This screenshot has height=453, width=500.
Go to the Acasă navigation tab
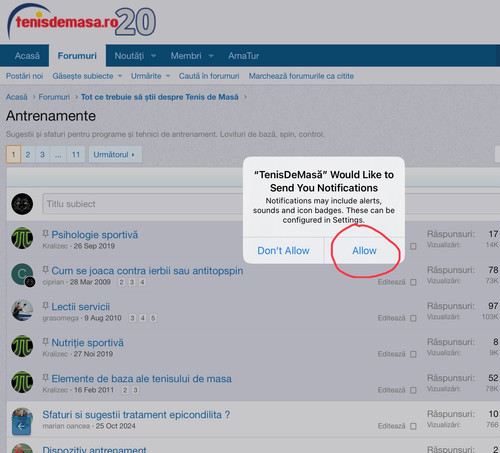[27, 56]
